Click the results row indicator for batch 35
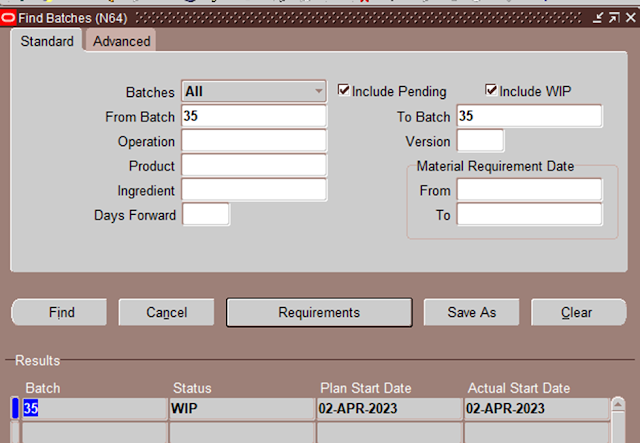The height and width of the screenshot is (443, 640). pyautogui.click(x=15, y=408)
